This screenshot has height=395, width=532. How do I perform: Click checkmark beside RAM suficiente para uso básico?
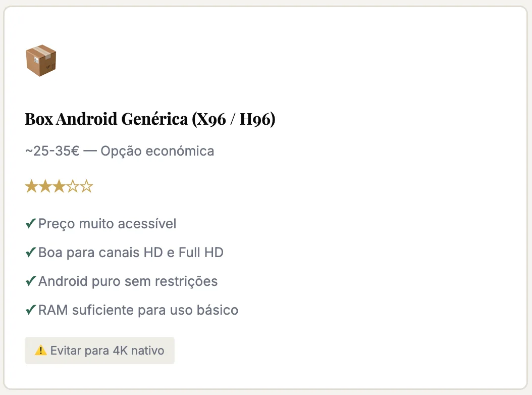(x=30, y=310)
